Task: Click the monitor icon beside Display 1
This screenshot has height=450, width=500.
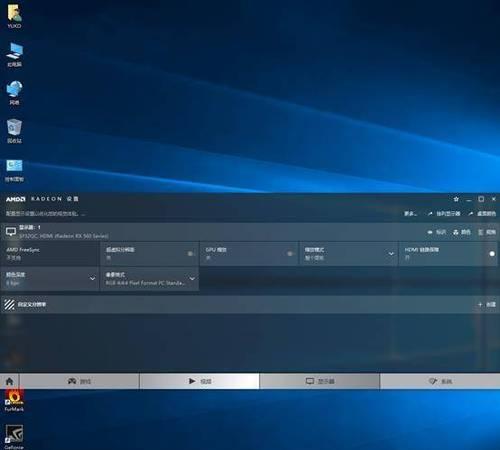Action: coord(11,231)
